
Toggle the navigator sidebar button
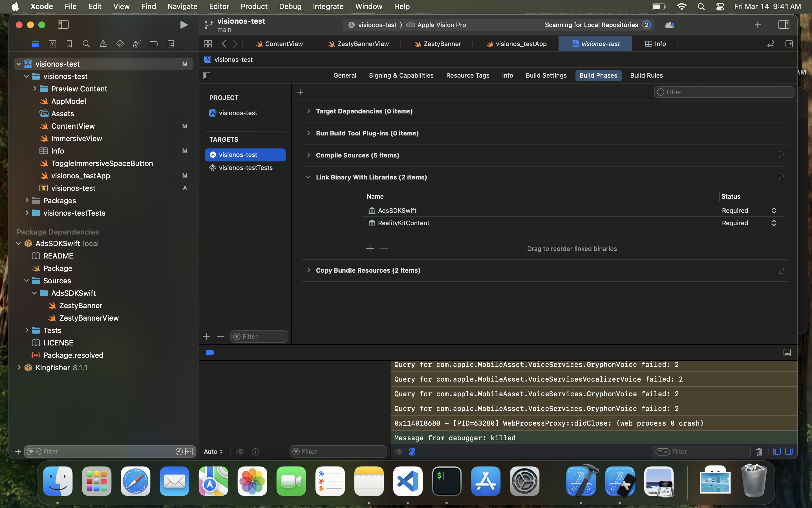(63, 25)
